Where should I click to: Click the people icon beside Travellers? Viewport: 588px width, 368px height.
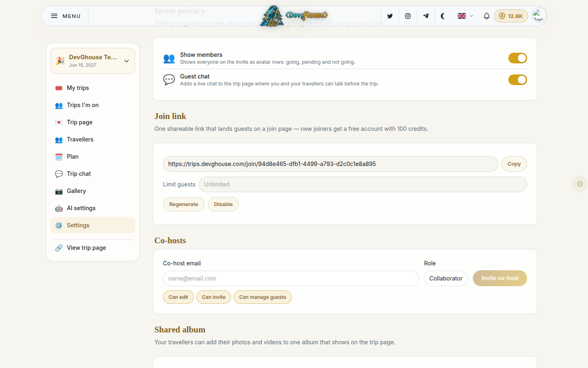click(59, 139)
